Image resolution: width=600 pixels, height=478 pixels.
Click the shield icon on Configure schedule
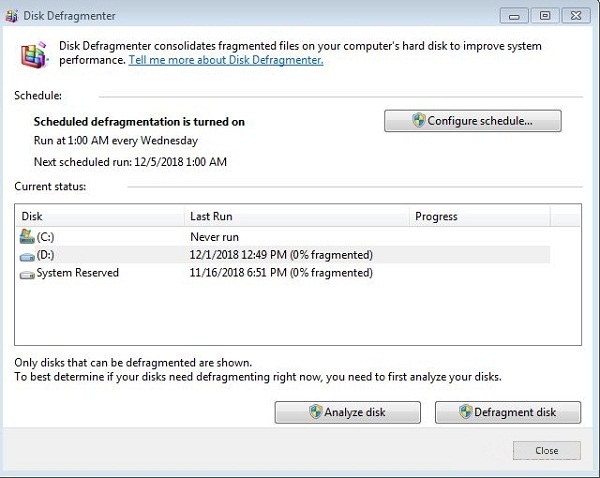pos(419,121)
